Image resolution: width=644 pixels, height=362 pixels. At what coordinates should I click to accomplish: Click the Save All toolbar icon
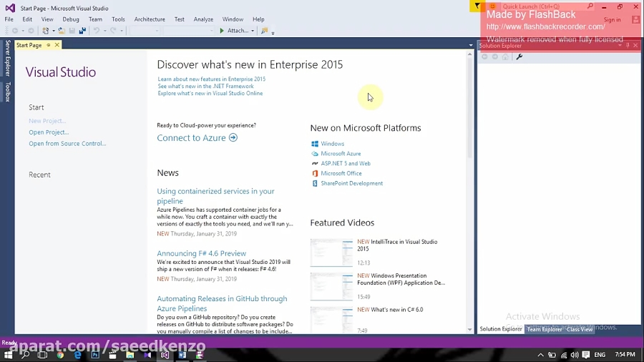82,31
